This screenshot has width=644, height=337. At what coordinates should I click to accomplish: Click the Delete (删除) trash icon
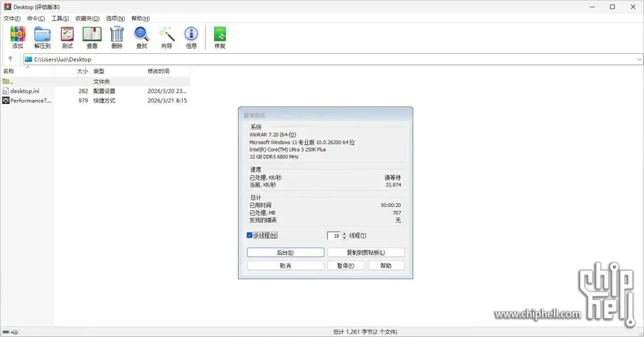point(117,37)
